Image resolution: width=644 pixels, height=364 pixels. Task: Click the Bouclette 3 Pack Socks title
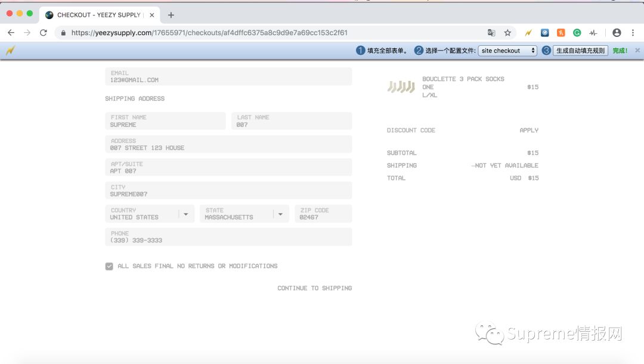point(463,79)
